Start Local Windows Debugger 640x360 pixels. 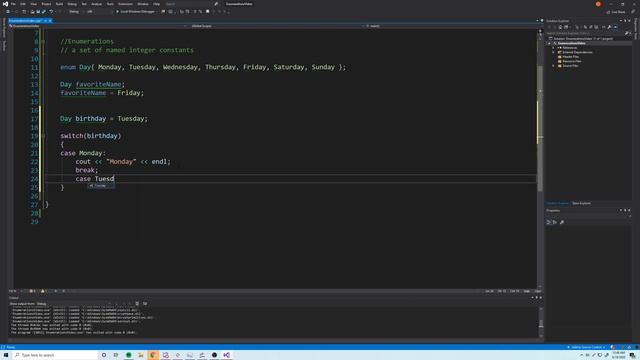point(136,11)
